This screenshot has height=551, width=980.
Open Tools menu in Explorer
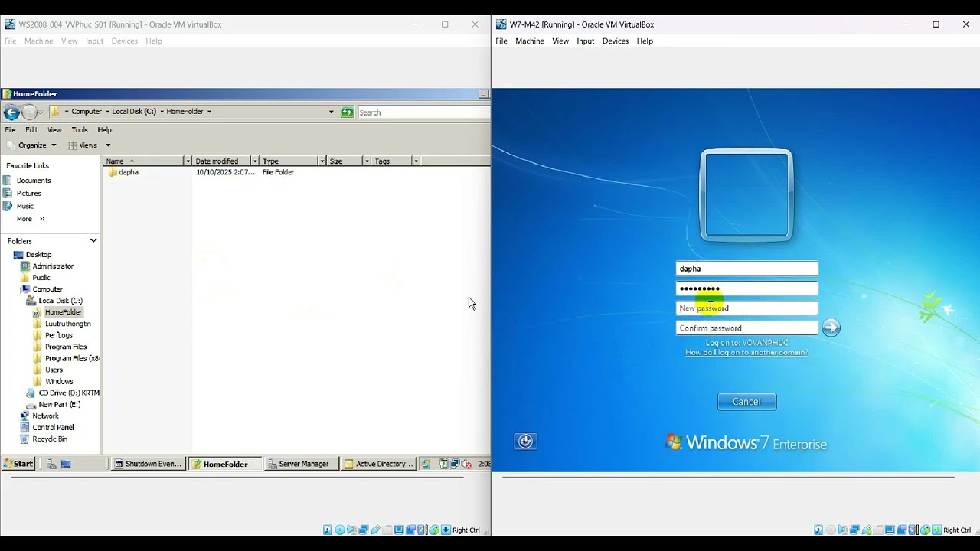[x=80, y=130]
